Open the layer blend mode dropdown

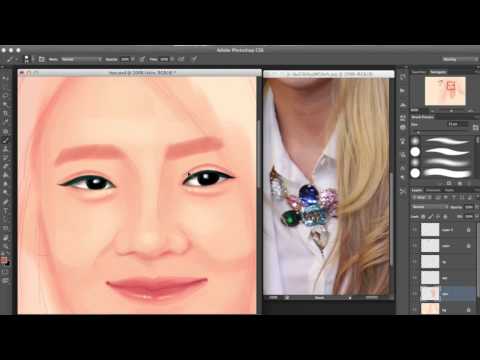pyautogui.click(x=430, y=207)
